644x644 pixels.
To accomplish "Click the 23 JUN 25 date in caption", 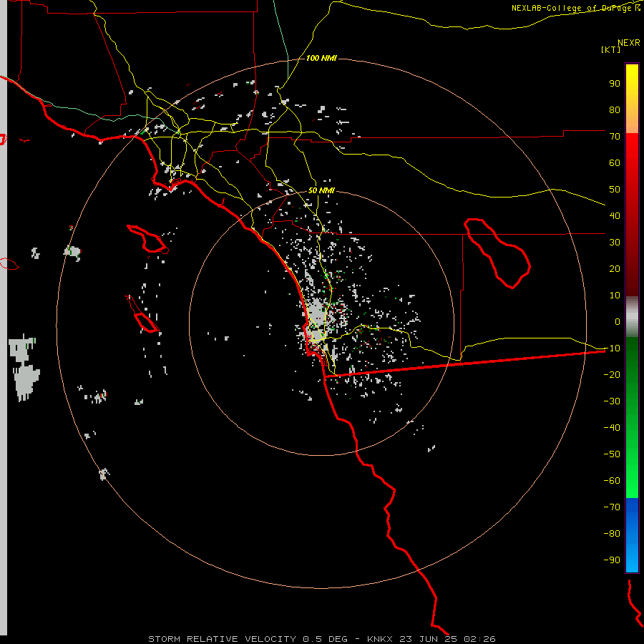I will [x=429, y=639].
